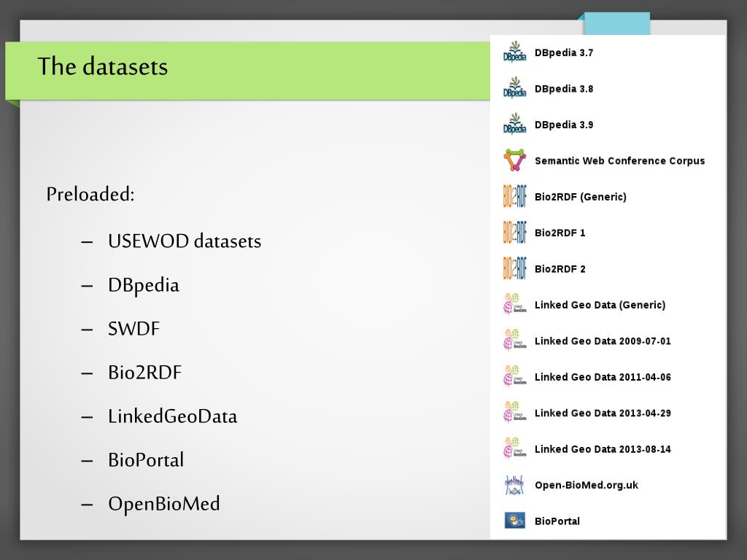Screen dimensions: 747x560
Task: Click the 'Preloaded:' heading text
Action: pos(90,194)
